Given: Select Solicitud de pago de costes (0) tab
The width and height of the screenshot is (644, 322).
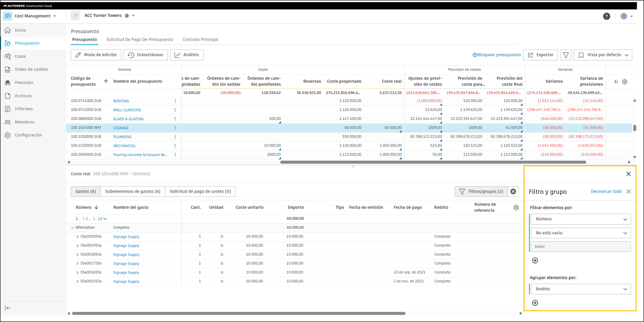Looking at the screenshot, I should [200, 192].
